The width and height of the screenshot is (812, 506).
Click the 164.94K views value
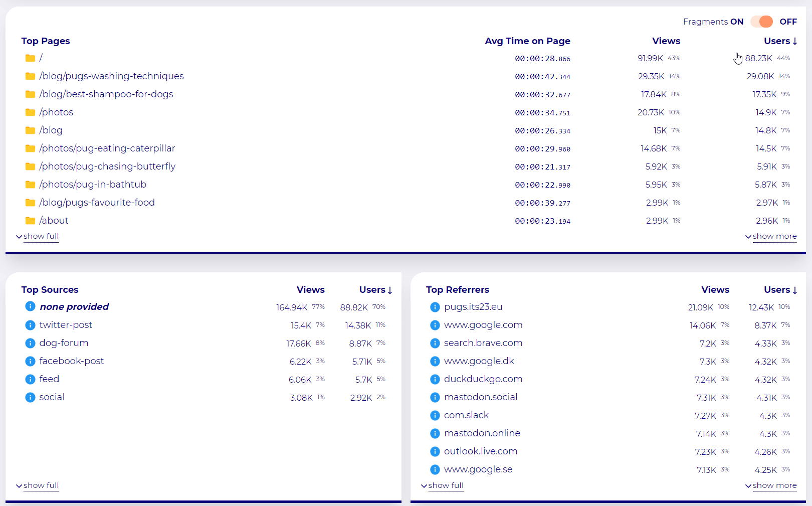click(292, 307)
